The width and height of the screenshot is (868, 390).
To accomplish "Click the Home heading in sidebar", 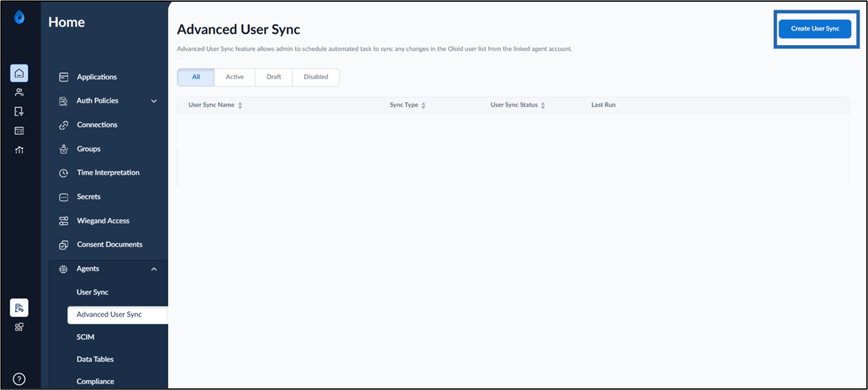I will click(67, 22).
